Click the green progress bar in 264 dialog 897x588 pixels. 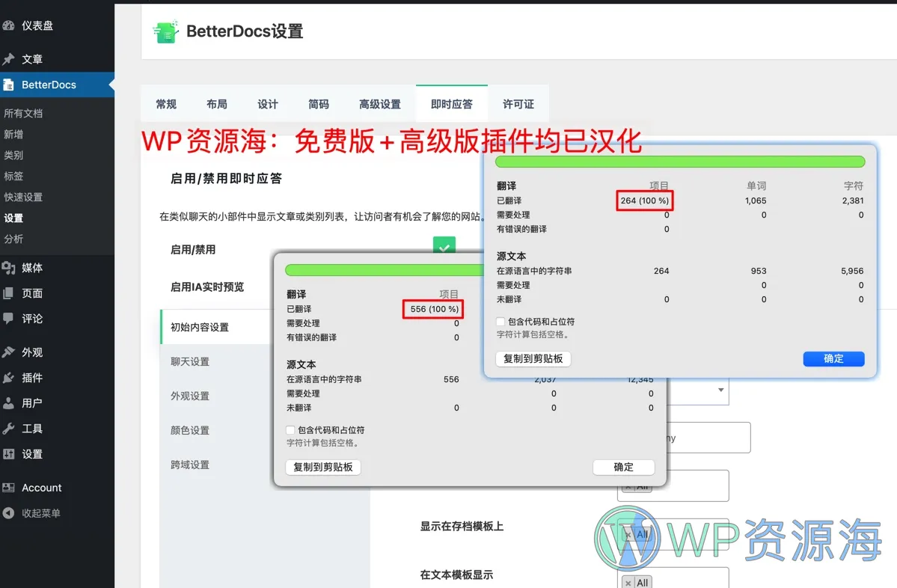coord(680,162)
